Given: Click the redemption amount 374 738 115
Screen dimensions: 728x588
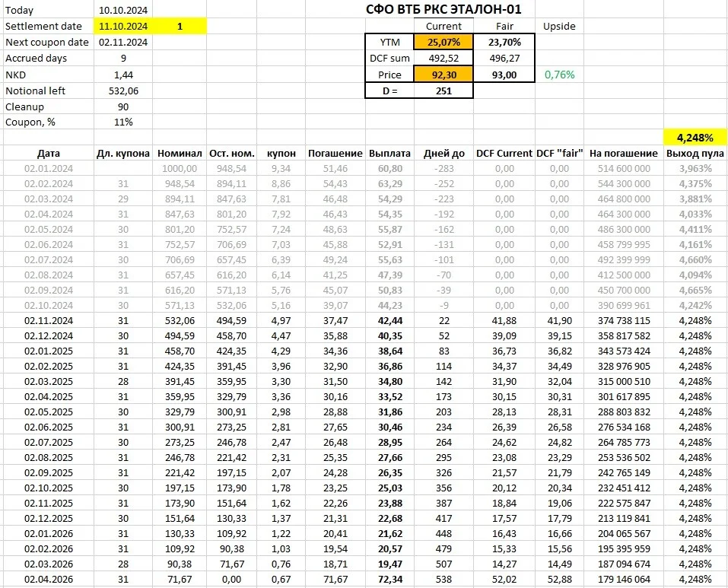Looking at the screenshot, I should (x=624, y=321).
